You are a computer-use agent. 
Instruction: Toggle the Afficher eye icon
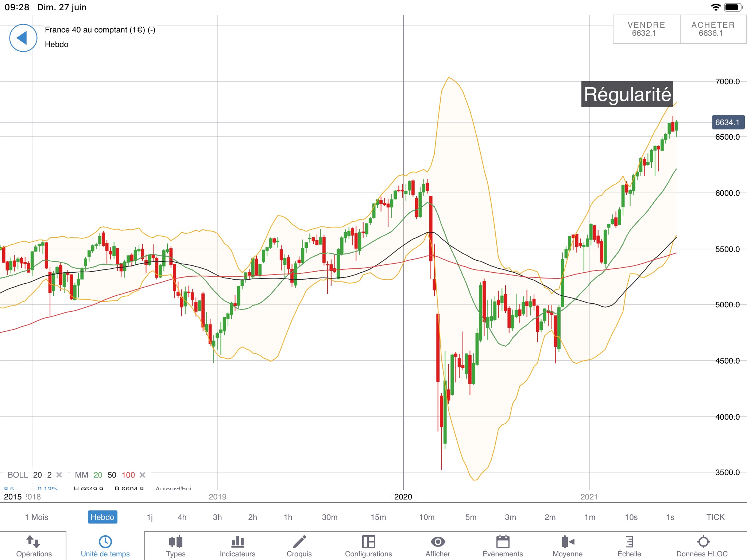click(x=438, y=542)
